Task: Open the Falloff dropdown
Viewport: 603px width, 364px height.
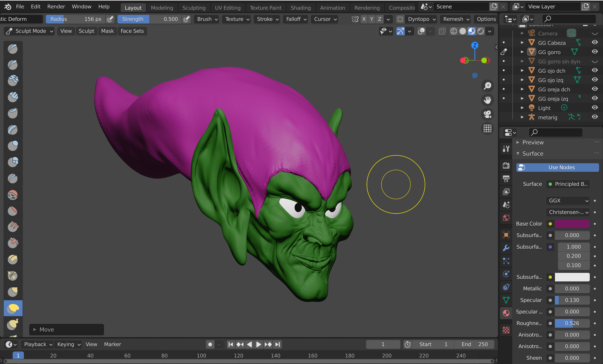Action: click(x=296, y=19)
